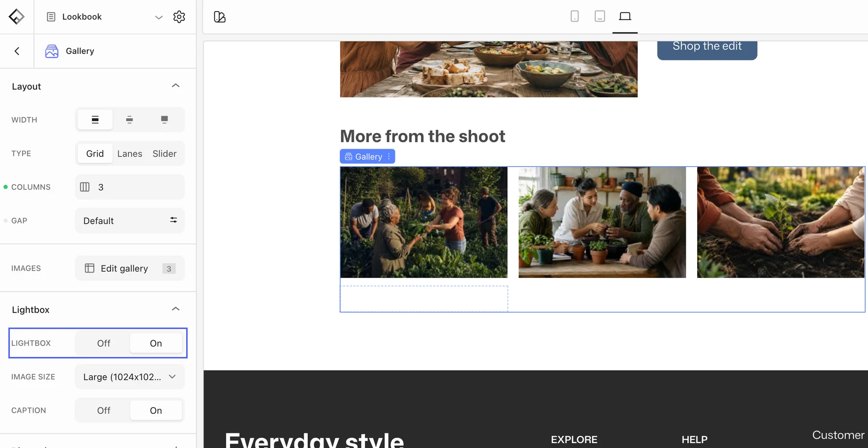Open the global styles icon in toolbar
The image size is (868, 448).
point(220,17)
